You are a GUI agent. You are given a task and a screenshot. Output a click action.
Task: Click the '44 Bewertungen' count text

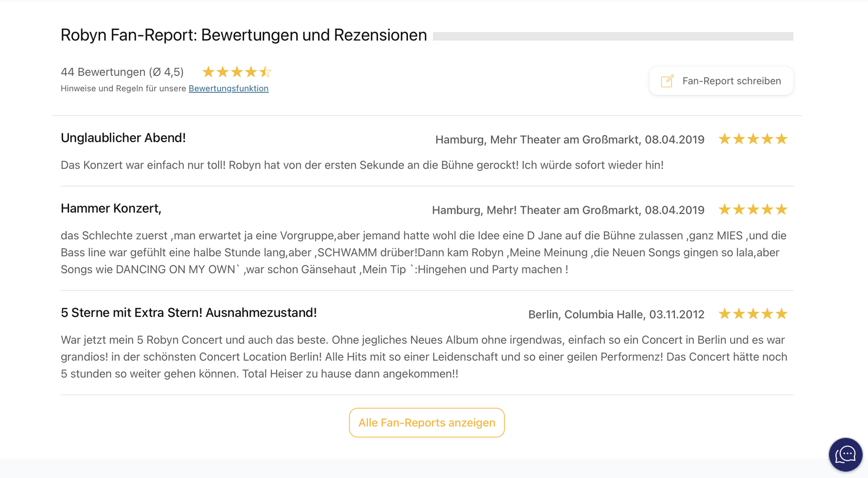pos(122,72)
